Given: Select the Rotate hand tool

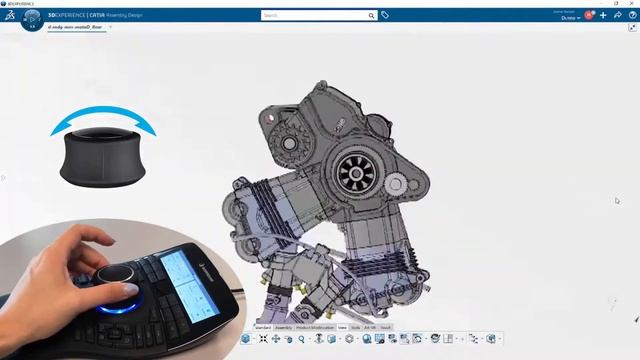Looking at the screenshot, I should (x=289, y=339).
